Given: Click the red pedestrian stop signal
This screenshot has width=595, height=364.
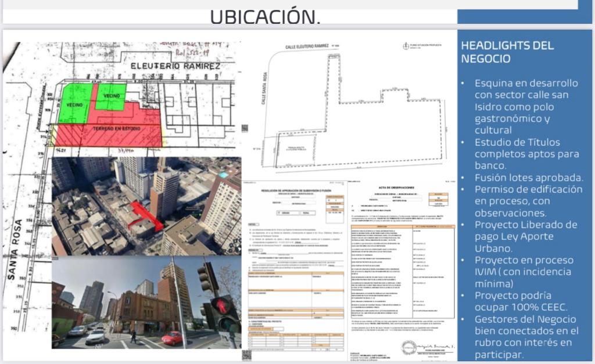Looking at the screenshot, I should tap(222, 305).
